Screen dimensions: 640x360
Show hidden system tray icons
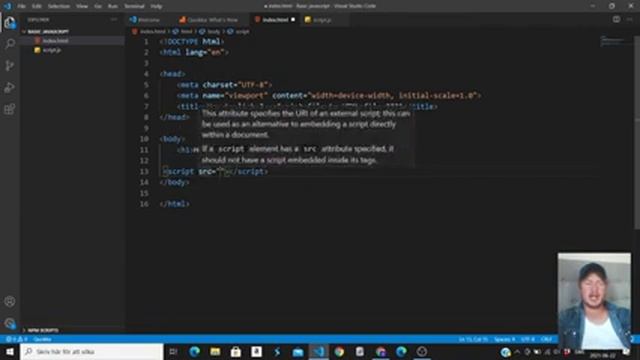pyautogui.click(x=517, y=351)
